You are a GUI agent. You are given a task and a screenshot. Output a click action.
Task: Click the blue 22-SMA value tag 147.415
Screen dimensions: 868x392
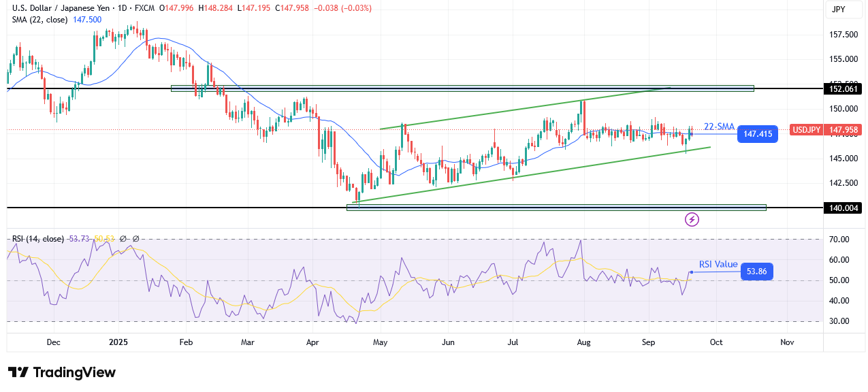pos(758,134)
